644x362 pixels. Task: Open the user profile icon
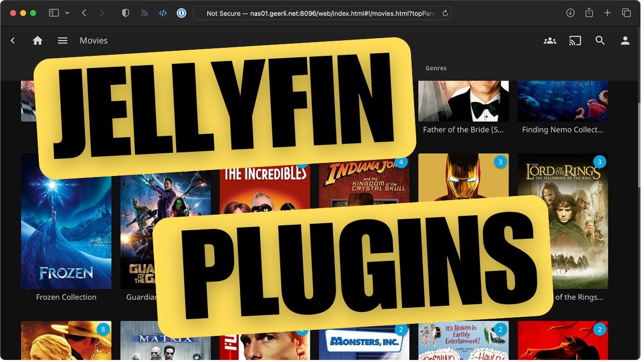[x=625, y=41]
